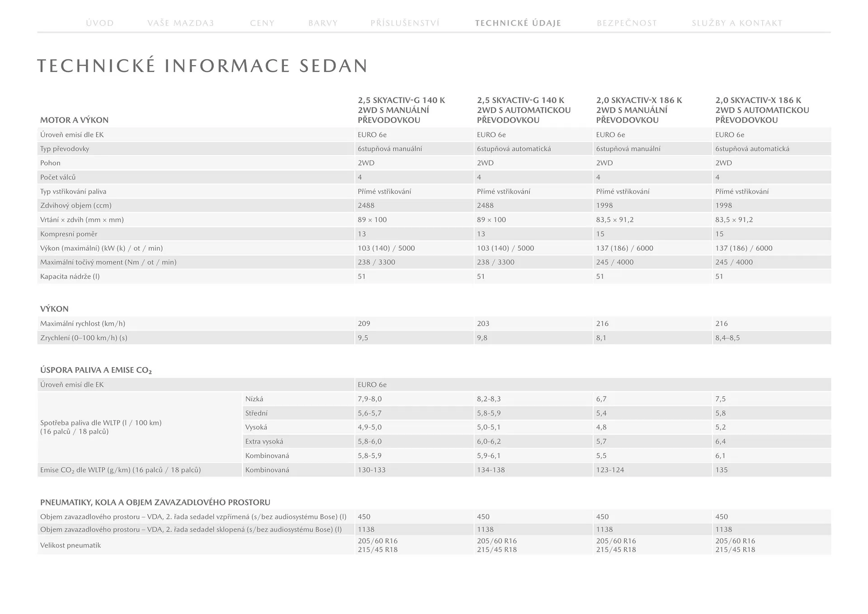Click the TECHNICKÉ ÚDAJE tab
Screen dimensions: 868x614
[x=518, y=23]
